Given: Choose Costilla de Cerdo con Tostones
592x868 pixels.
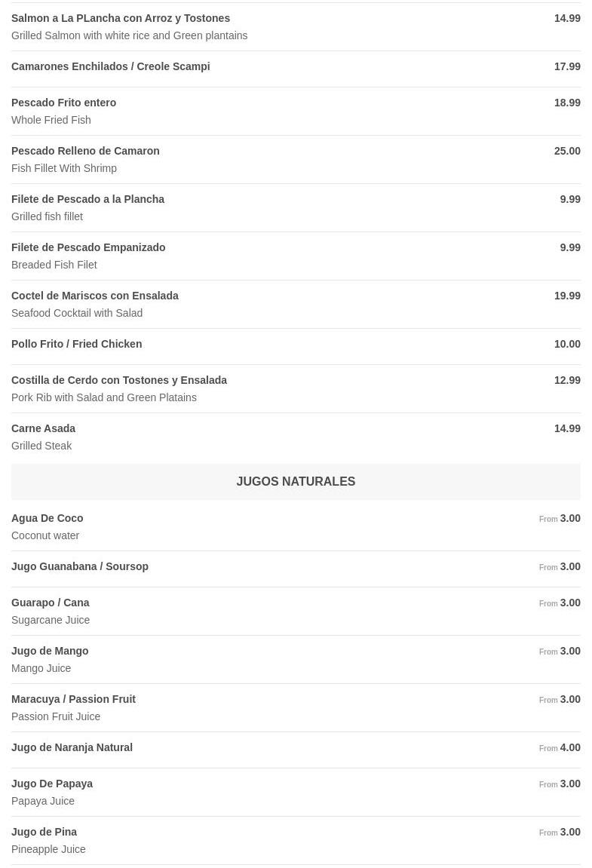Looking at the screenshot, I should coord(119,380).
